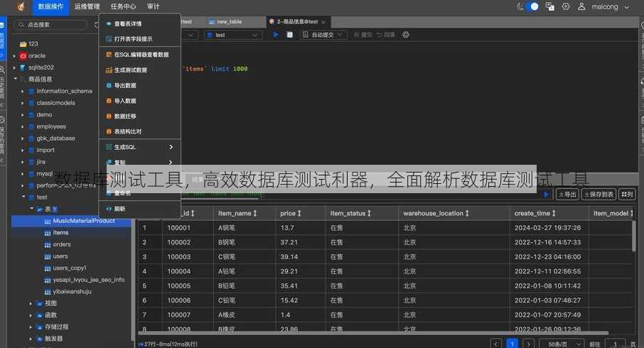
Task: Click the orders table icon
Action: pos(47,244)
